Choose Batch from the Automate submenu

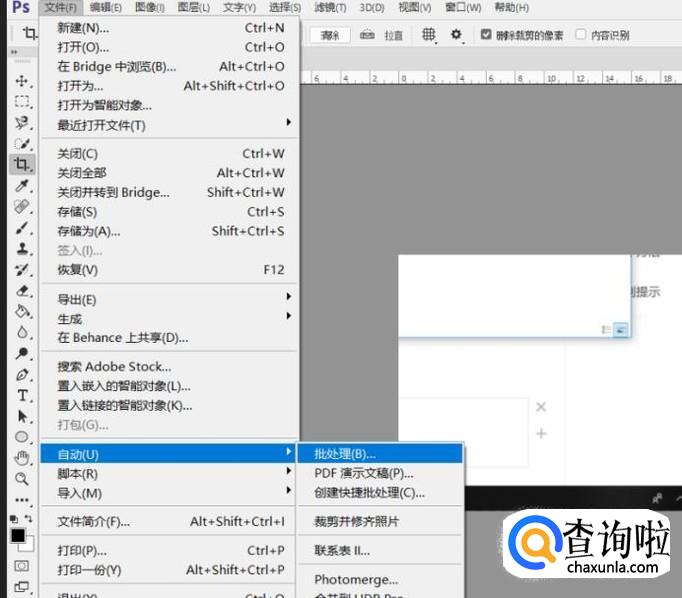[380, 454]
